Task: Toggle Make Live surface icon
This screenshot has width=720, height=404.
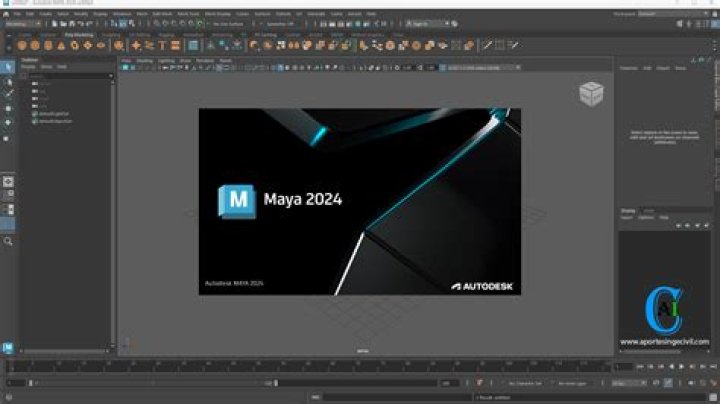Action: tap(200, 24)
